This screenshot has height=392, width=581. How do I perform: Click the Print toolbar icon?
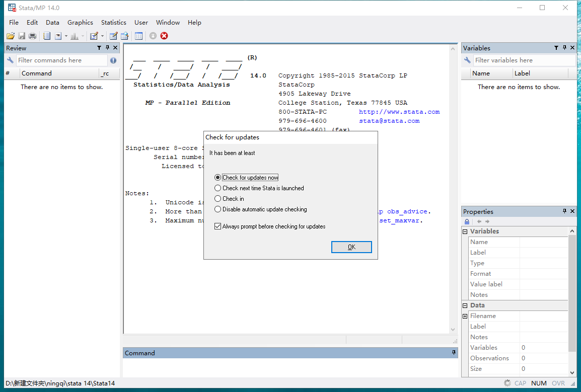(33, 36)
